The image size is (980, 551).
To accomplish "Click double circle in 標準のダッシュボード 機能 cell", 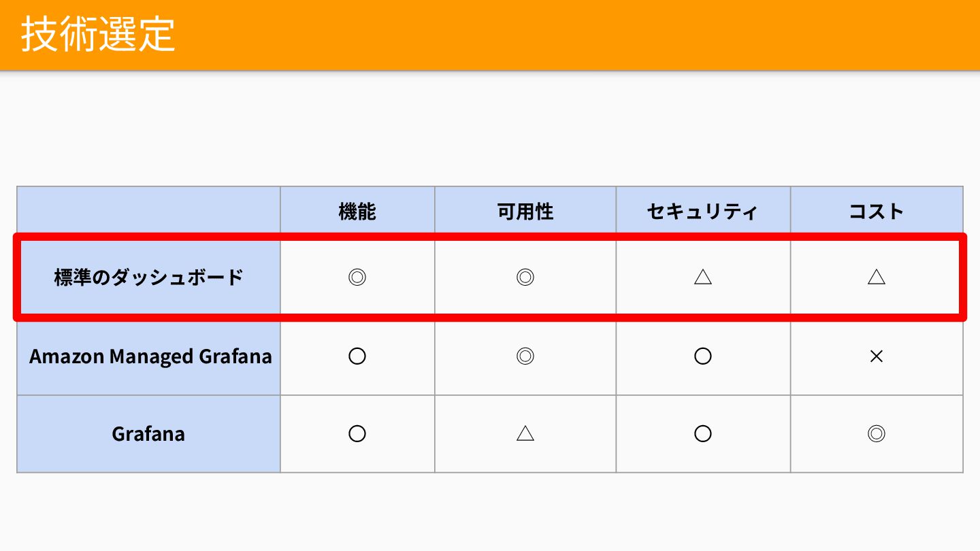I will (357, 277).
